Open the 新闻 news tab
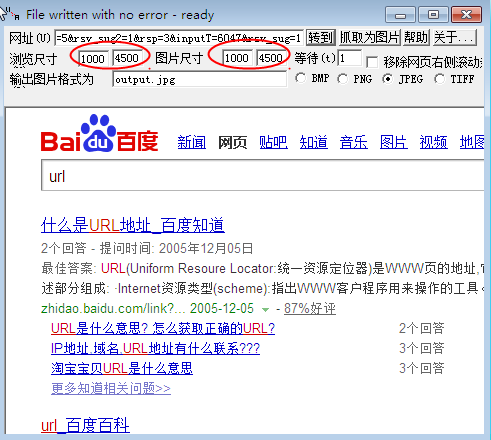The width and height of the screenshot is (491, 440). click(x=192, y=142)
